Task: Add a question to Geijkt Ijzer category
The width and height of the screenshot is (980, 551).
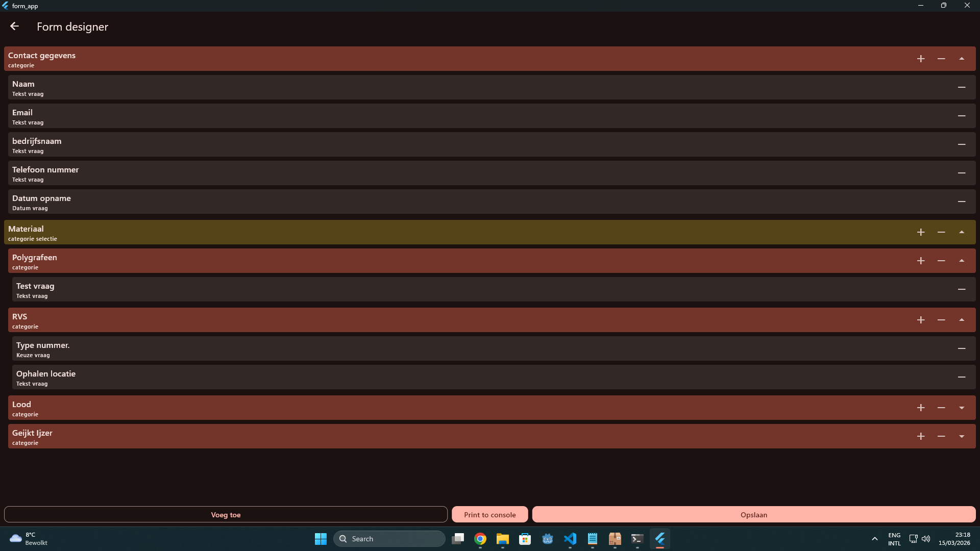Action: [921, 436]
